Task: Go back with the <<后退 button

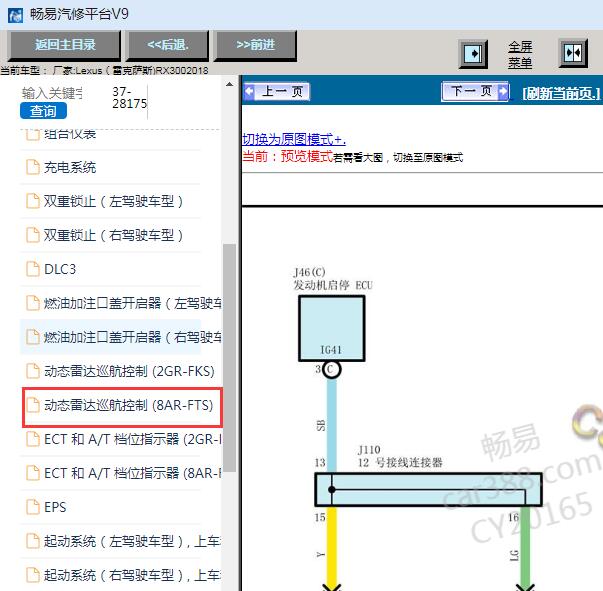Action: click(168, 45)
